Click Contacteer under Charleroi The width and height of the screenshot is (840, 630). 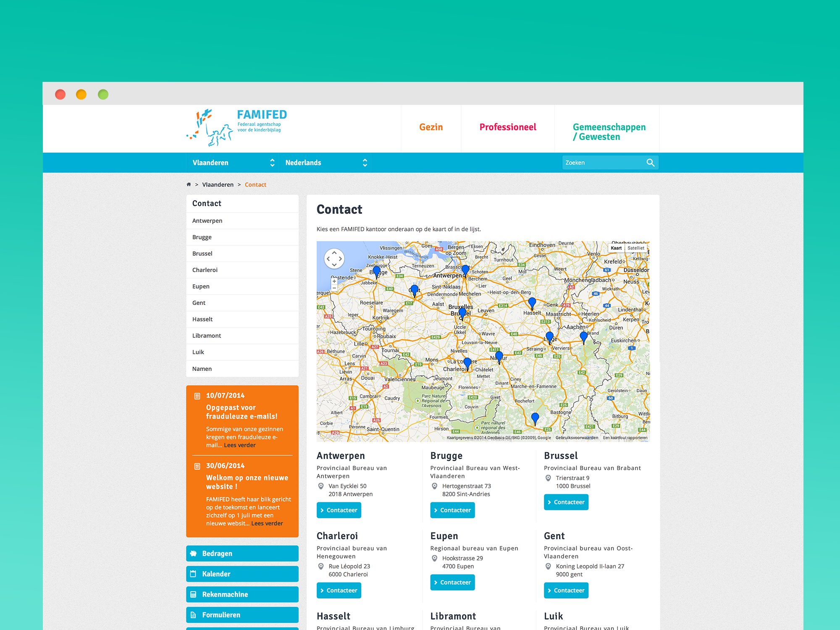[x=339, y=591]
